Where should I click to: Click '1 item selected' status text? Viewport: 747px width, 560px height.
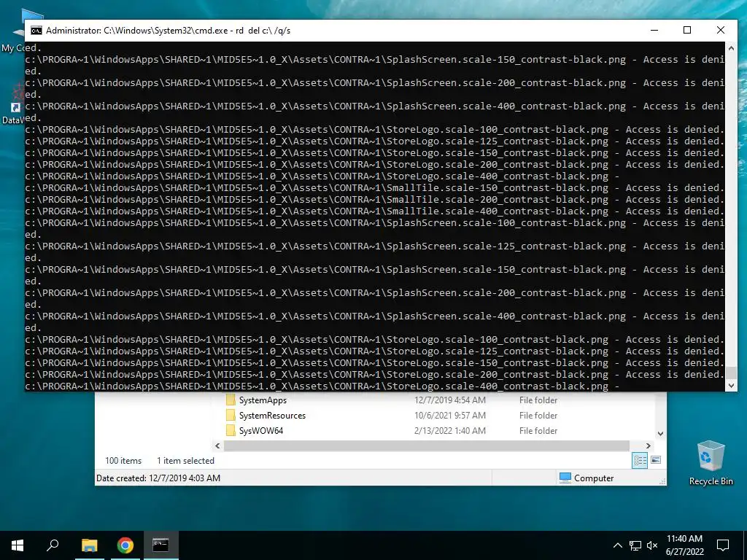point(186,461)
